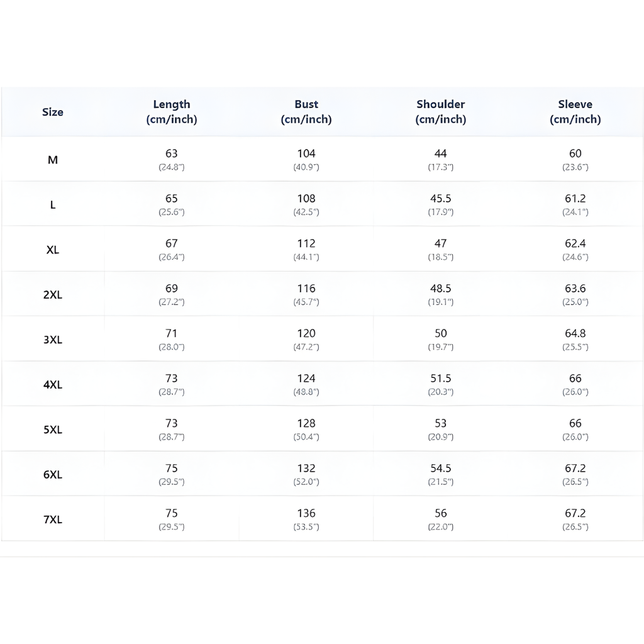Select the XL size row label

click(53, 250)
